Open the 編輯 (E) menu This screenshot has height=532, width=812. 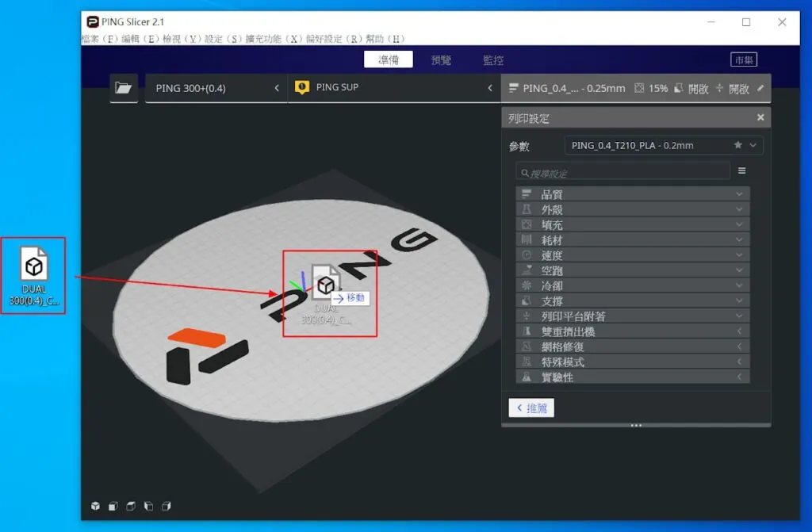coord(140,39)
